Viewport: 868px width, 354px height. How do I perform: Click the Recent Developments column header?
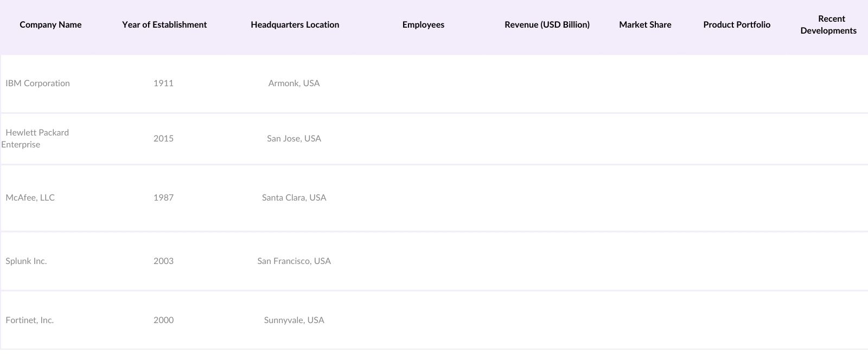click(x=828, y=25)
